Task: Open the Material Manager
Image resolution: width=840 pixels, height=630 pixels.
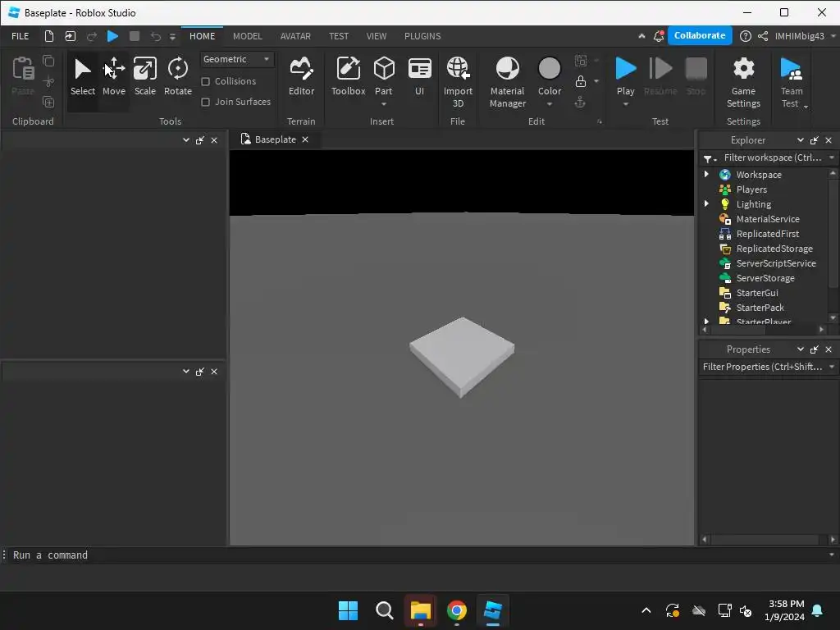Action: [x=507, y=83]
